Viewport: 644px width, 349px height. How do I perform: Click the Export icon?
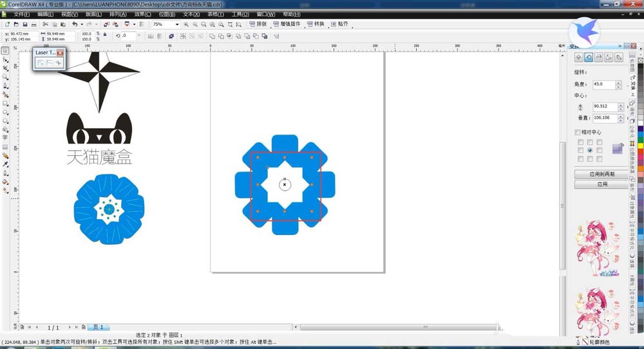coord(115,24)
